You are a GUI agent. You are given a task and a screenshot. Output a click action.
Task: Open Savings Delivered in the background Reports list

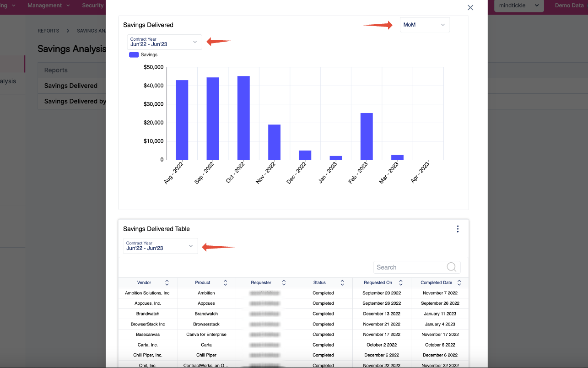click(71, 86)
